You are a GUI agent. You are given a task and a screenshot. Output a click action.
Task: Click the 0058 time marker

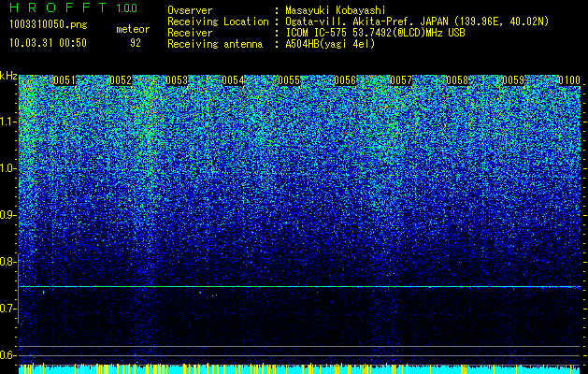(457, 80)
